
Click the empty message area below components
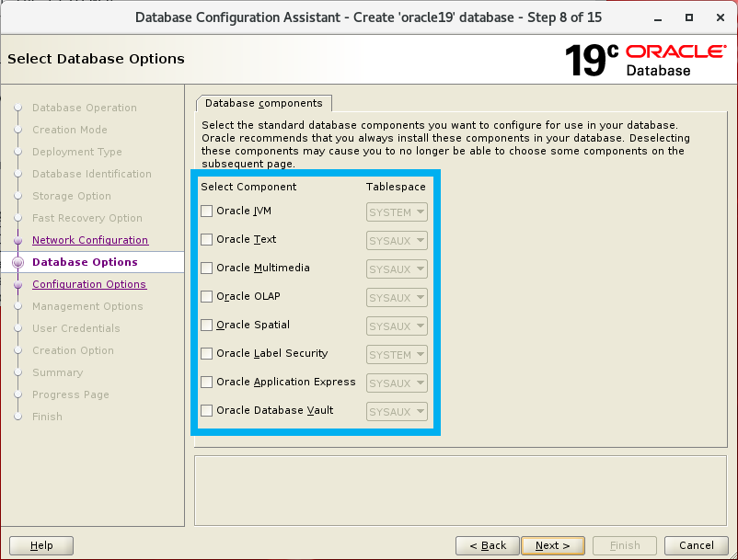[461, 490]
